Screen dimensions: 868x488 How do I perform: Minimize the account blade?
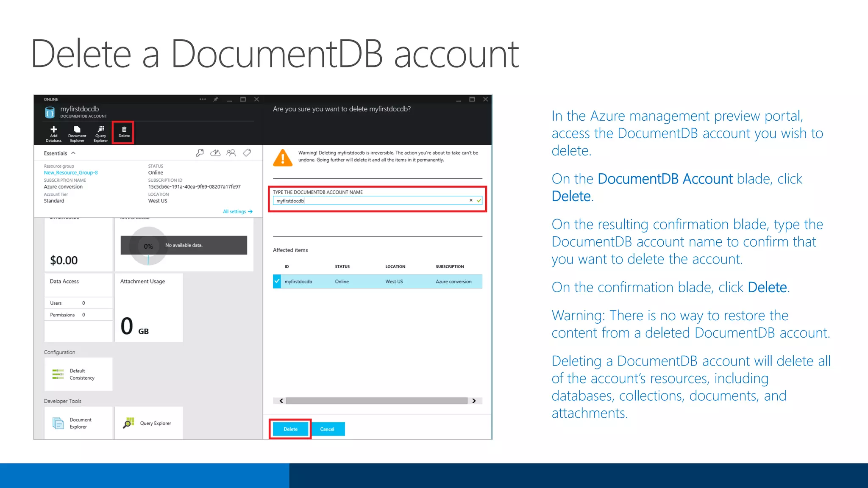tap(229, 100)
